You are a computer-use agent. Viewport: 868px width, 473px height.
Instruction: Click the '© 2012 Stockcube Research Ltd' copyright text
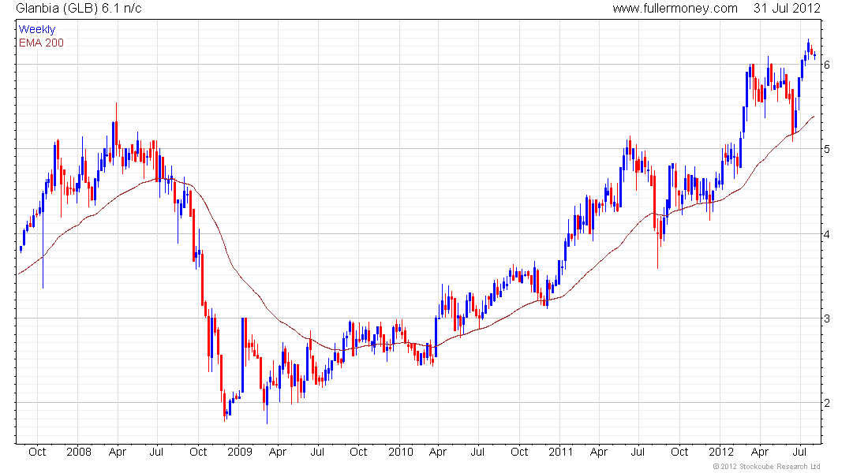pyautogui.click(x=767, y=467)
